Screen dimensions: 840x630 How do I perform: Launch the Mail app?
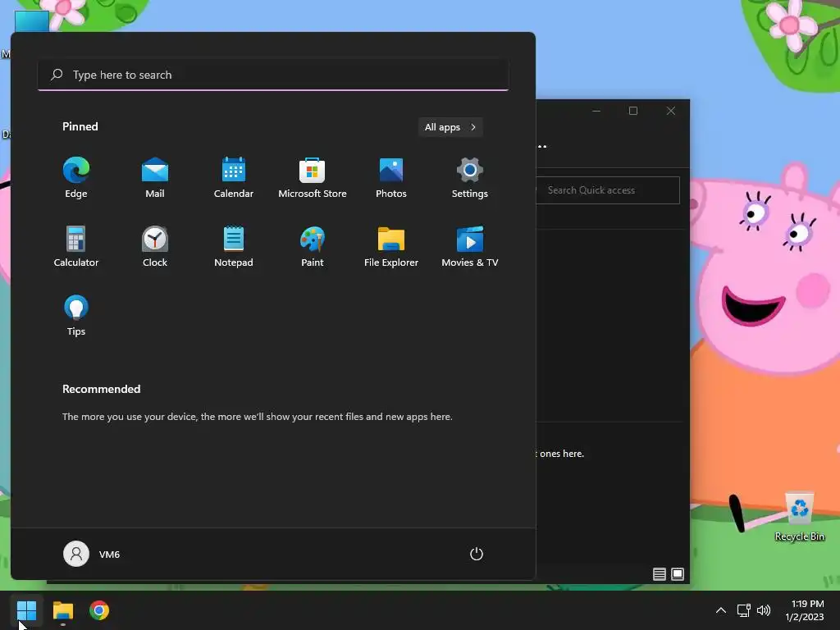point(155,178)
